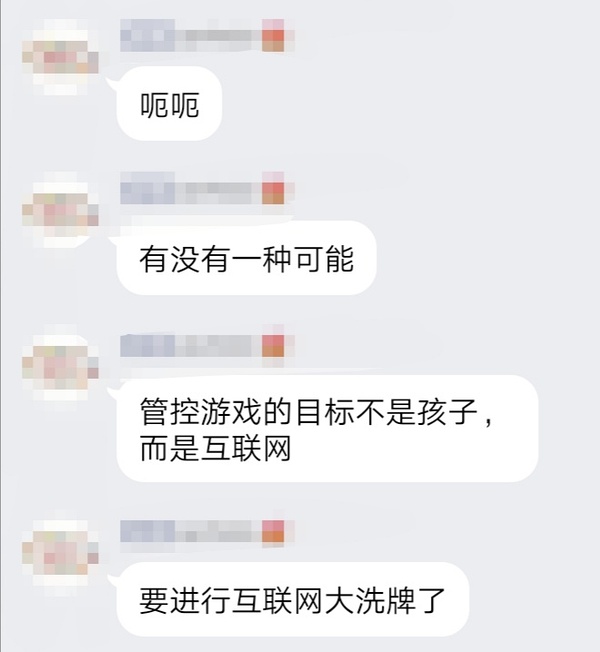The width and height of the screenshot is (600, 652).
Task: Select orange badge above 管控游戏 message
Action: 273,346
